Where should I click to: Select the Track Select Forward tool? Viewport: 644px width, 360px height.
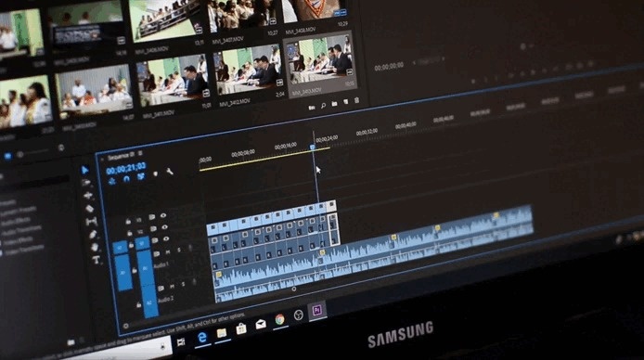pos(86,183)
